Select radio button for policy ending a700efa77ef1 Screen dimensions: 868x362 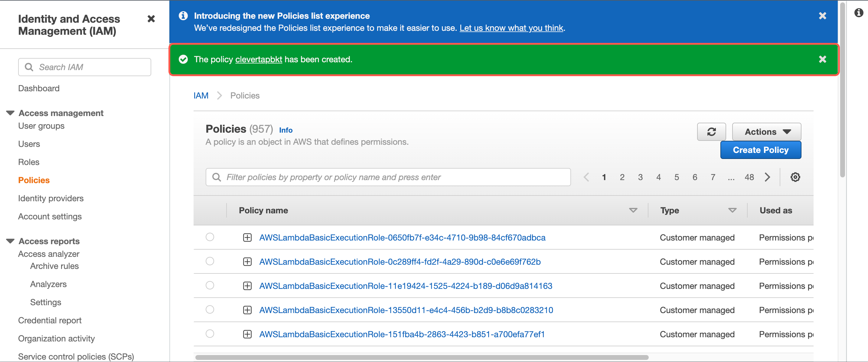[210, 334]
